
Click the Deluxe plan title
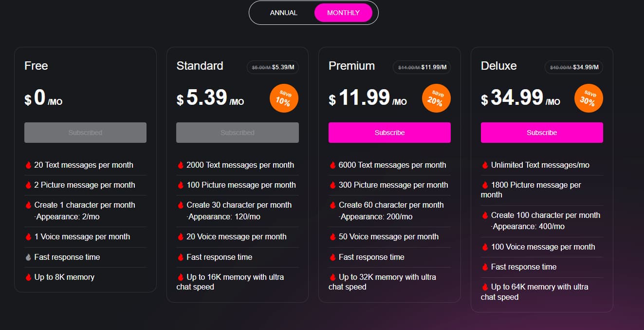coord(498,66)
